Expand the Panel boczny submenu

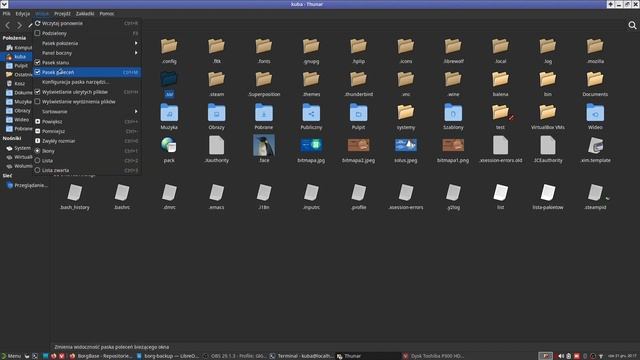87,53
